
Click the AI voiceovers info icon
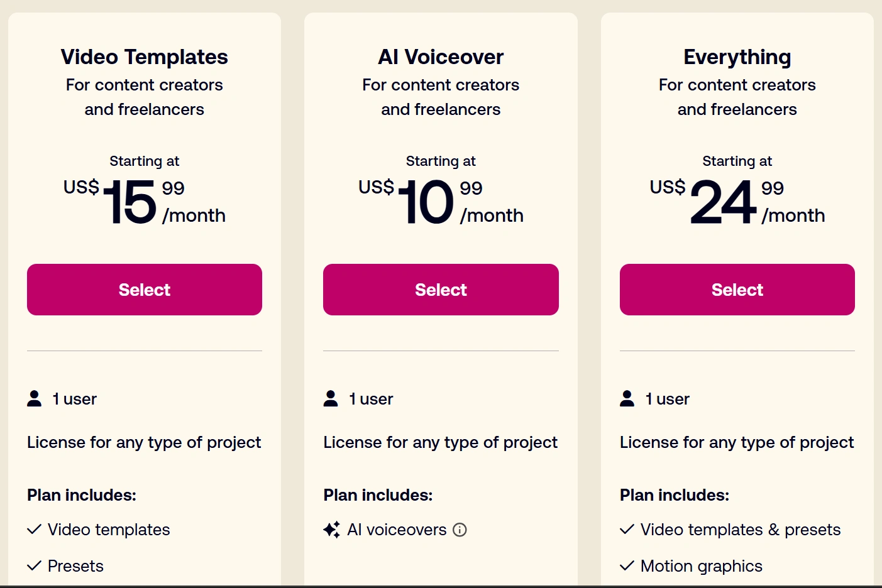[460, 530]
